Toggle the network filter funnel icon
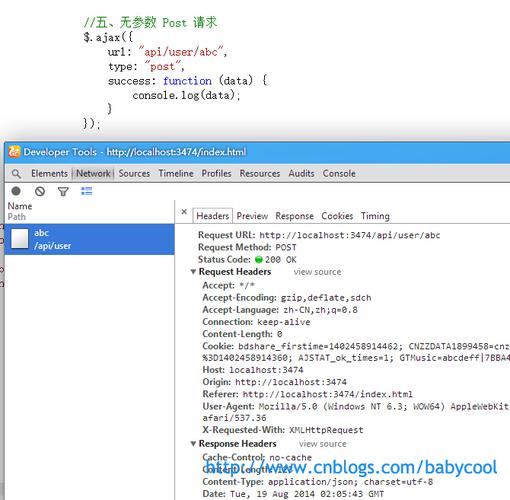 click(63, 191)
